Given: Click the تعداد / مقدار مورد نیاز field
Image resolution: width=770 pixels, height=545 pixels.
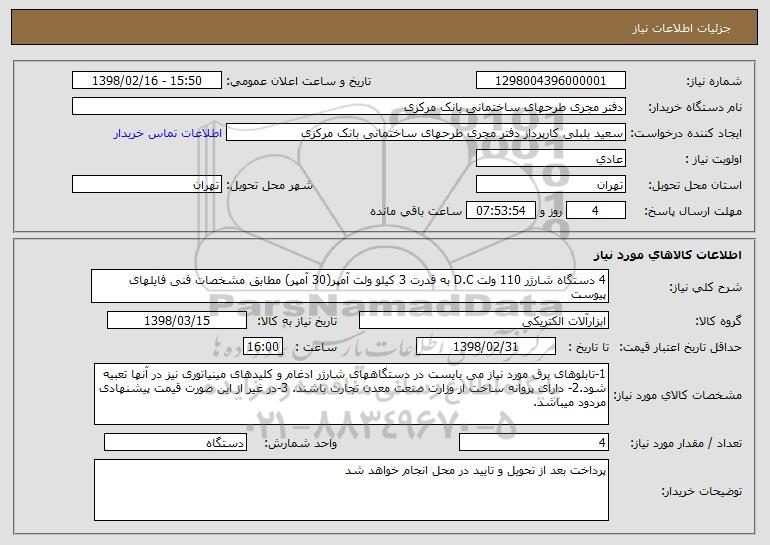Looking at the screenshot, I should 534,442.
